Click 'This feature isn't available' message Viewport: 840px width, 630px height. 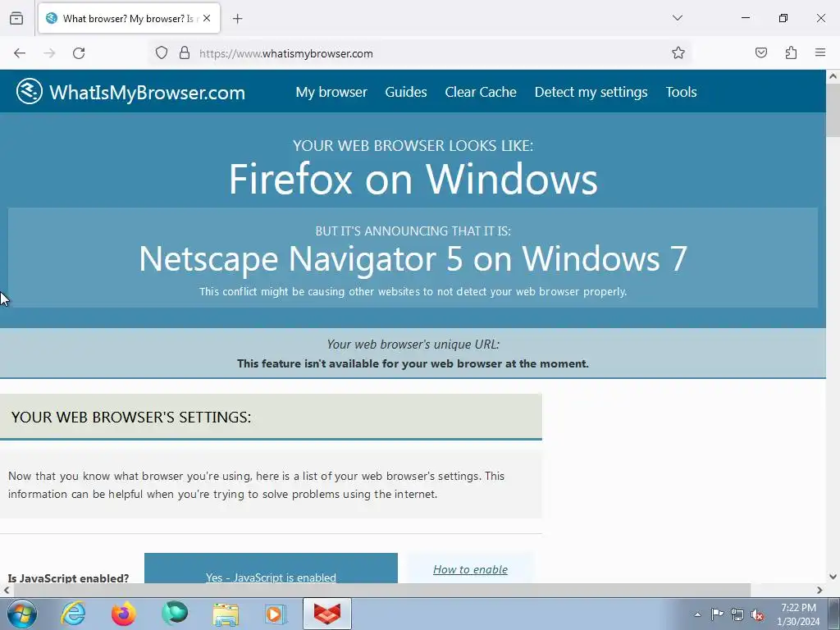[x=413, y=363]
